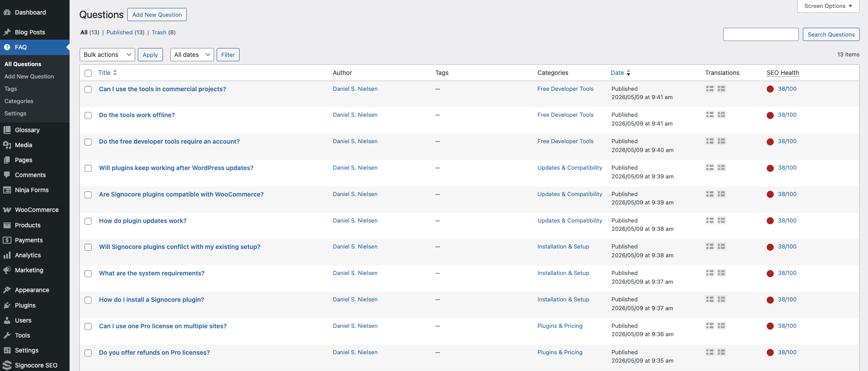The image size is (868, 371).
Task: Click the Media library icon
Action: [x=7, y=145]
